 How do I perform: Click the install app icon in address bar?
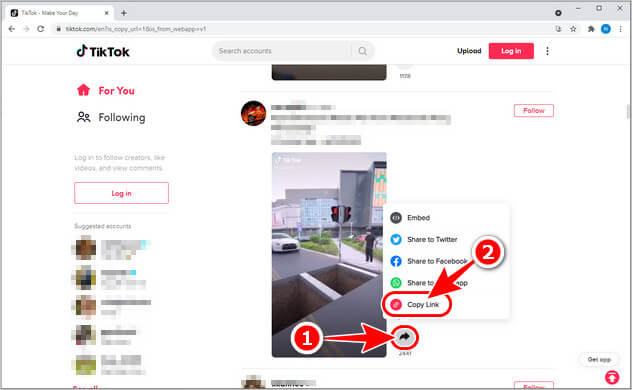558,29
